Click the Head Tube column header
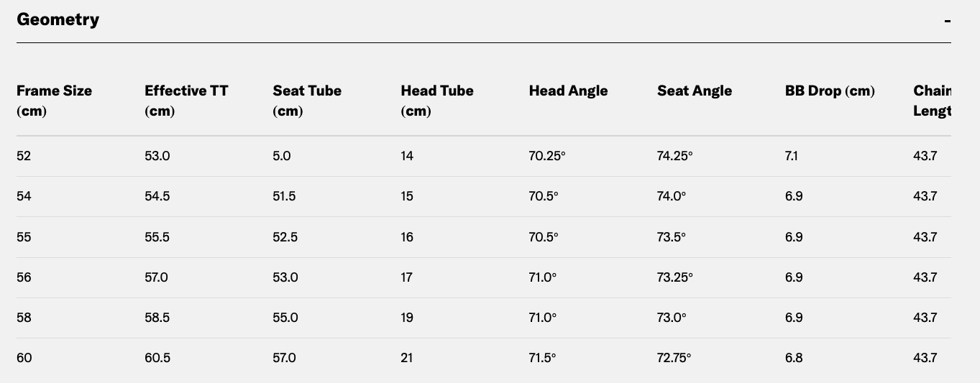This screenshot has width=980, height=383. (437, 101)
